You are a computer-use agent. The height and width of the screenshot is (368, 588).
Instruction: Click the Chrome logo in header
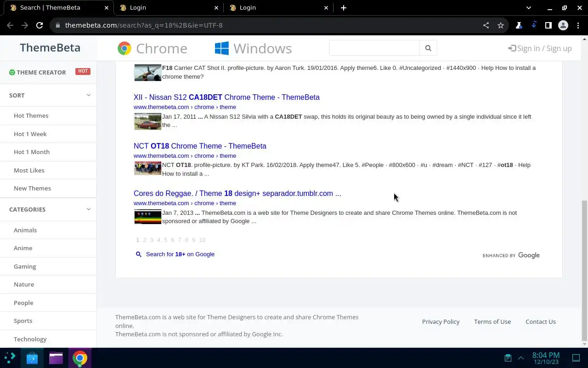[124, 48]
